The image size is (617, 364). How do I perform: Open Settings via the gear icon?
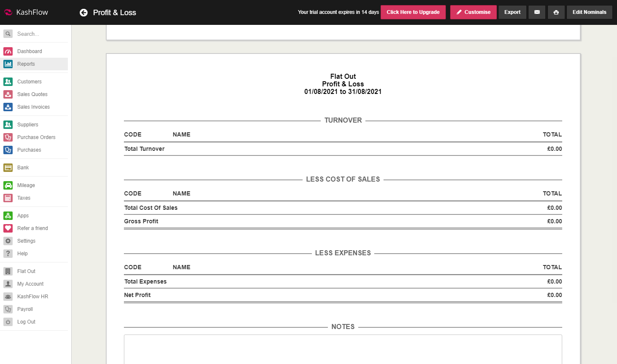[8, 241]
